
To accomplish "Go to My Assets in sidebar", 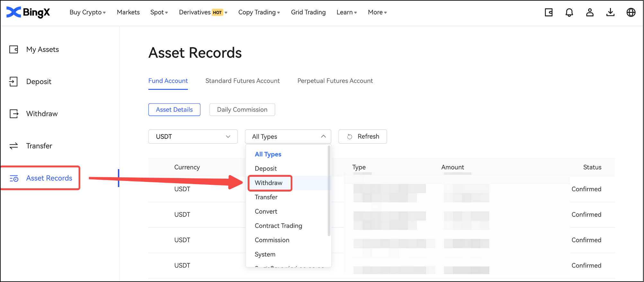I will (x=42, y=49).
